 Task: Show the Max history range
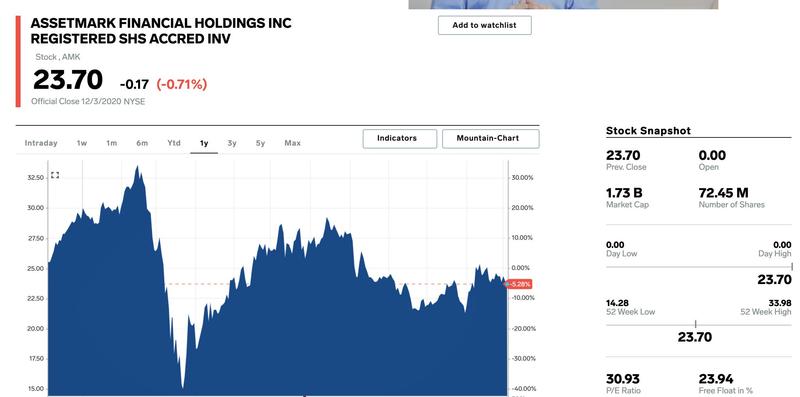point(293,143)
